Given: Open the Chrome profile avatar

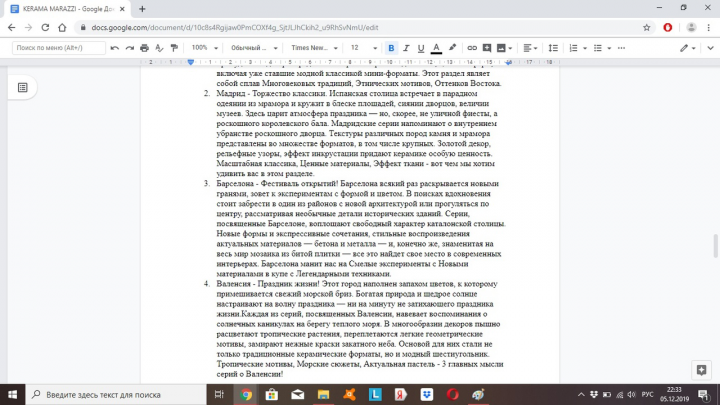Looking at the screenshot, I should pyautogui.click(x=691, y=28).
